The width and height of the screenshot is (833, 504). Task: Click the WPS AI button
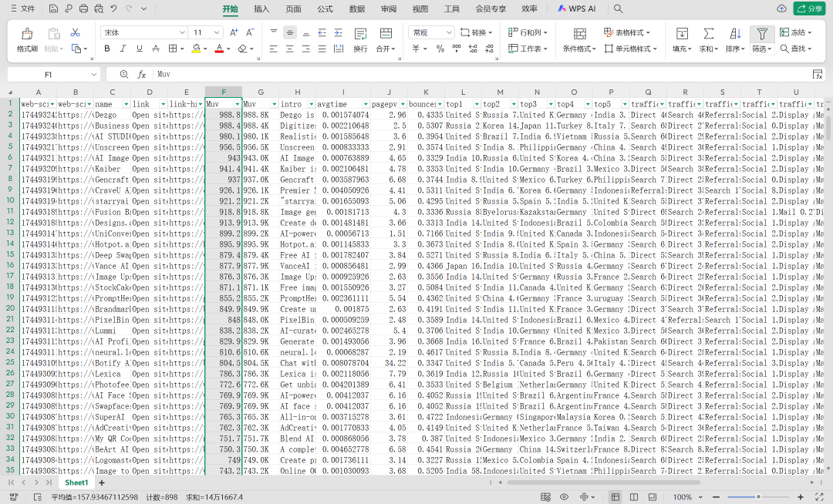coord(576,8)
